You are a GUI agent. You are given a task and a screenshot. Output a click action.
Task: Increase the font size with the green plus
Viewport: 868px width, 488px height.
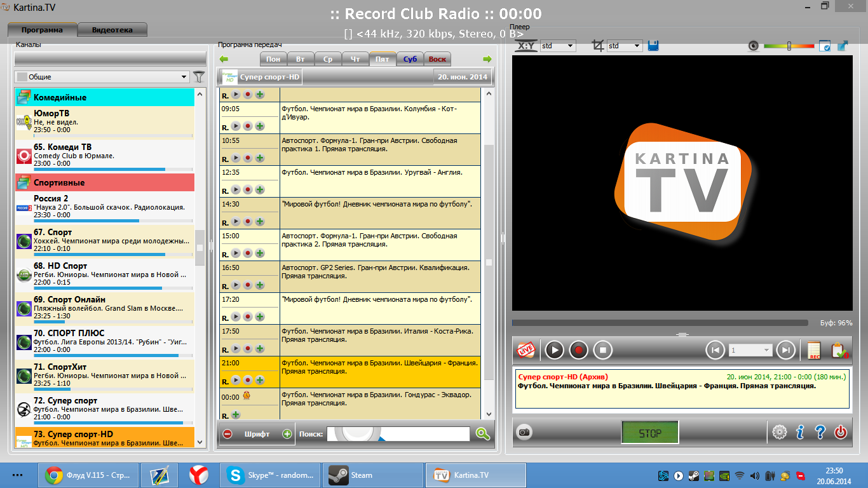point(287,434)
